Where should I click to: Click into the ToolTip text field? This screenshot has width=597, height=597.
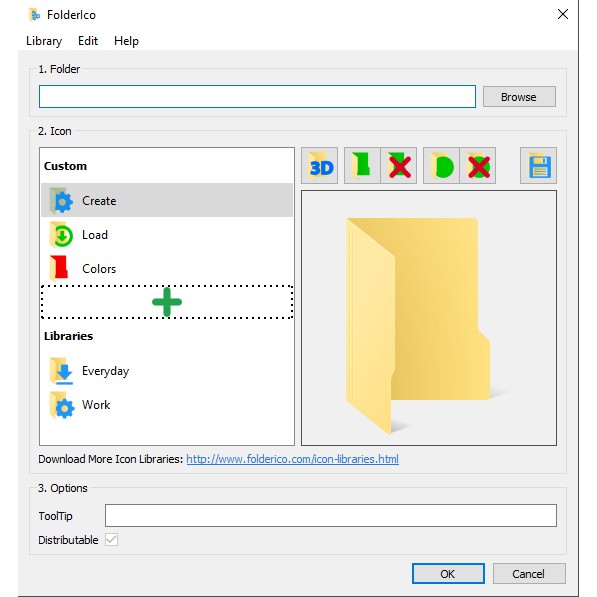click(x=330, y=516)
